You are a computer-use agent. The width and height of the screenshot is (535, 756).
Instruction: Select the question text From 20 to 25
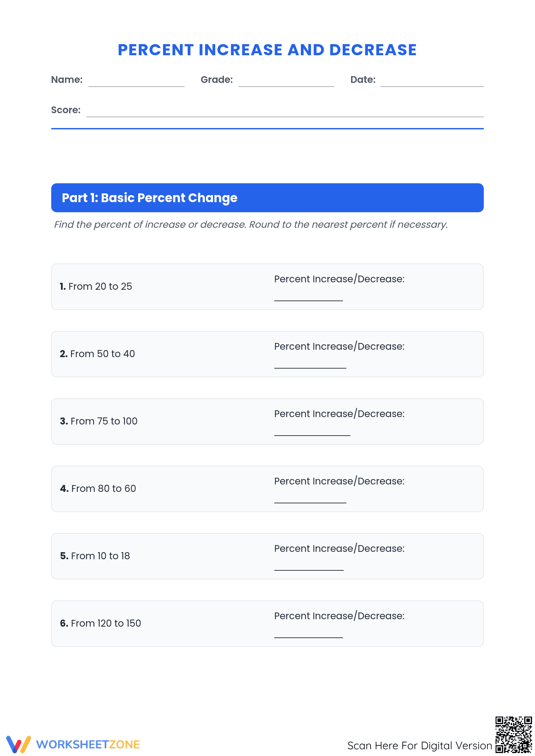click(96, 286)
